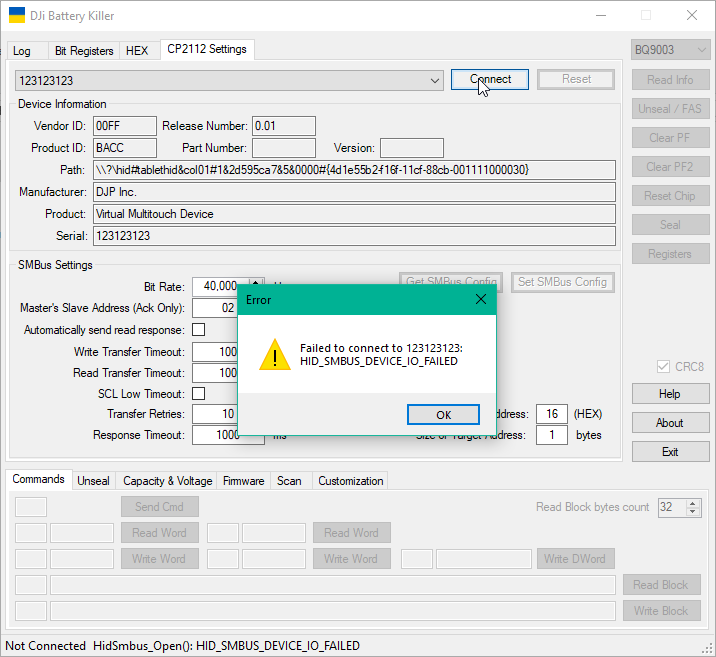
Task: Open the Firmware tab
Action: 243,481
